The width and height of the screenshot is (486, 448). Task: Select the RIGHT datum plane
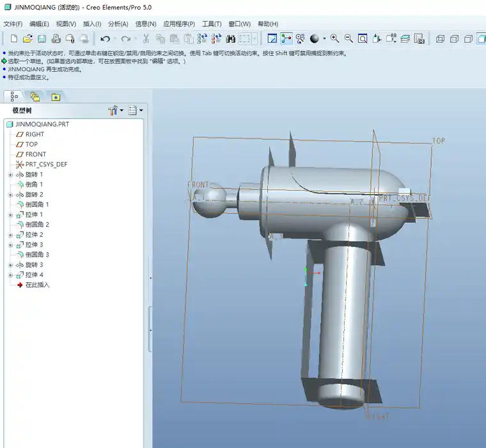[30, 134]
